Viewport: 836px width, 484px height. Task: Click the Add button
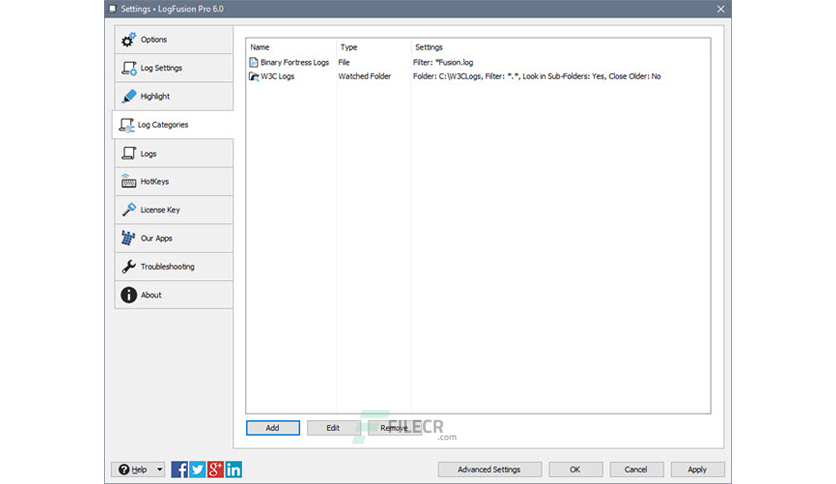273,427
